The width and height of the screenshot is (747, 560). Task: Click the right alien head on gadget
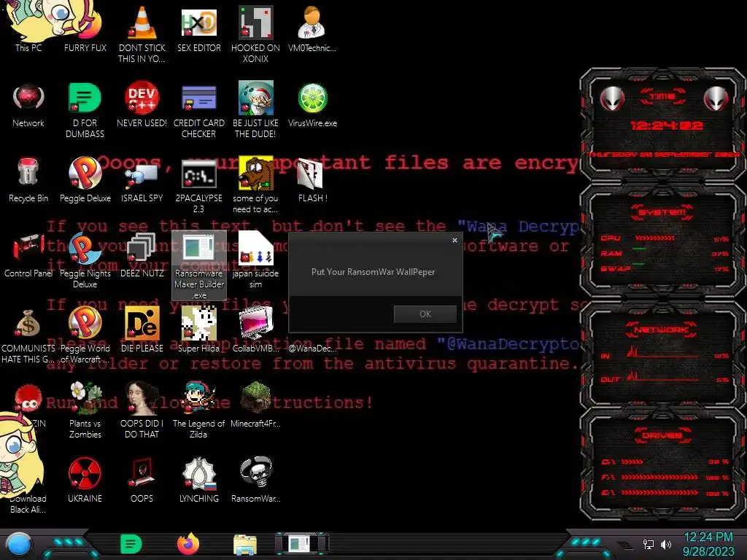point(716,99)
